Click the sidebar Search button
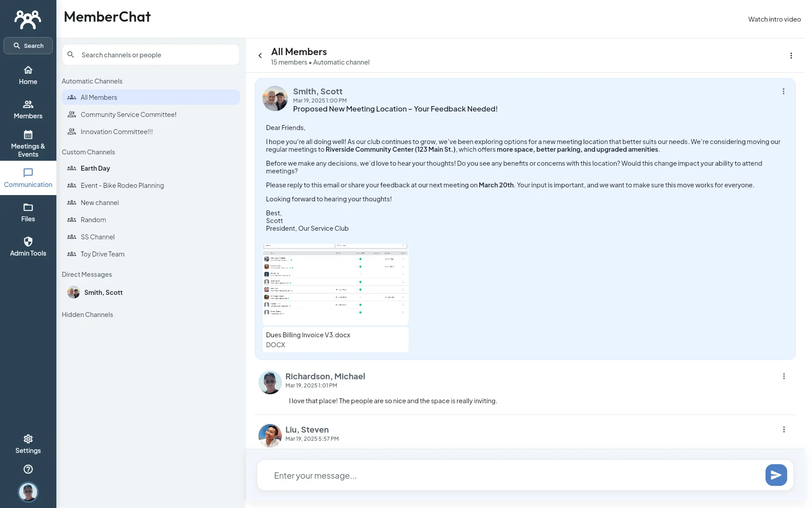Viewport: 812px width, 508px height. [x=28, y=46]
